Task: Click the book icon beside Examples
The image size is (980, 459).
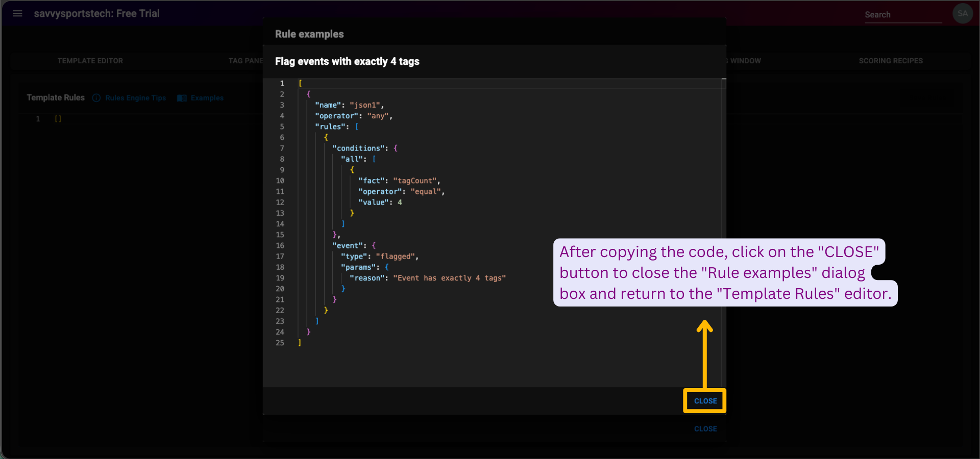Action: click(182, 98)
